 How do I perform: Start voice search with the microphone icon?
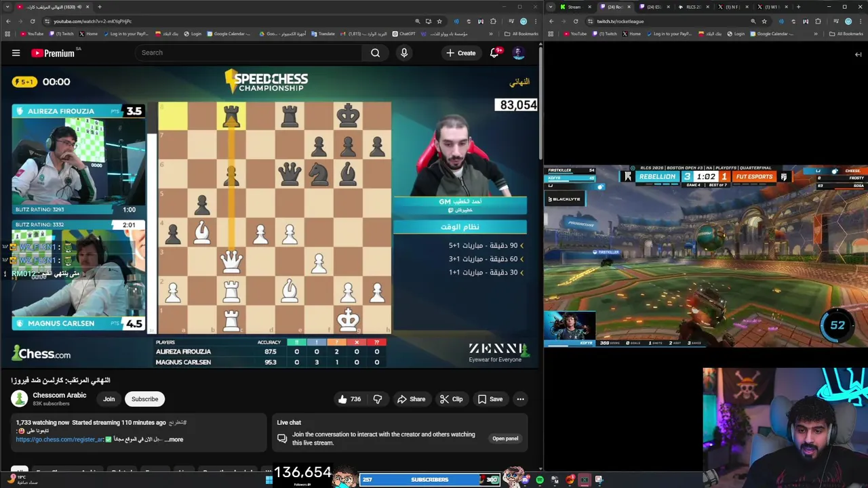pyautogui.click(x=404, y=53)
